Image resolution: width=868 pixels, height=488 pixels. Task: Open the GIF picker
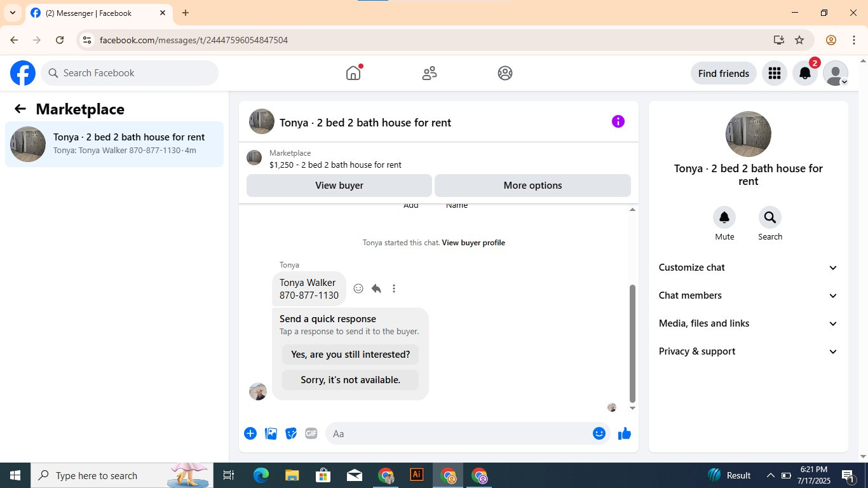pos(311,433)
